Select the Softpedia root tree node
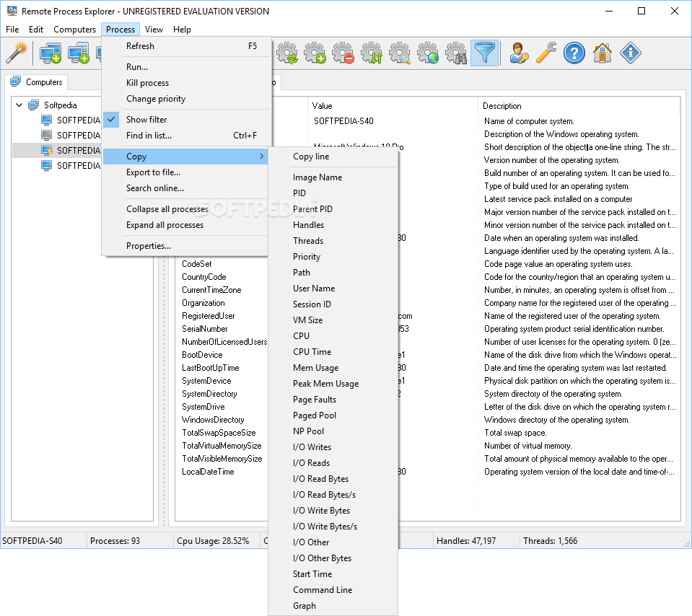This screenshot has width=692, height=616. 61,105
